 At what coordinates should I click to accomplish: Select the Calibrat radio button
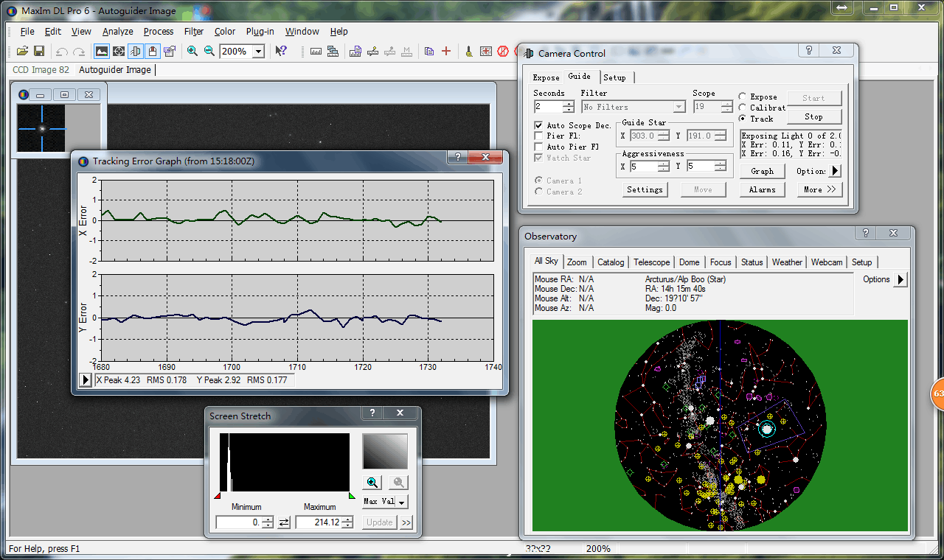(x=742, y=108)
